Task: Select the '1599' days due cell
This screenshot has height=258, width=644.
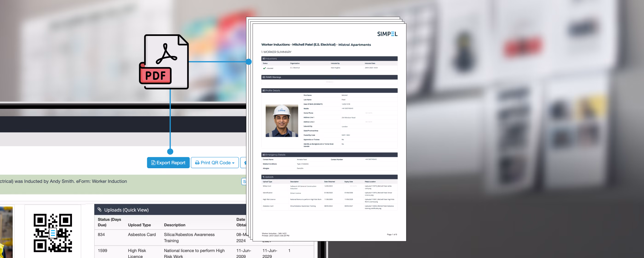Action: coord(103,250)
